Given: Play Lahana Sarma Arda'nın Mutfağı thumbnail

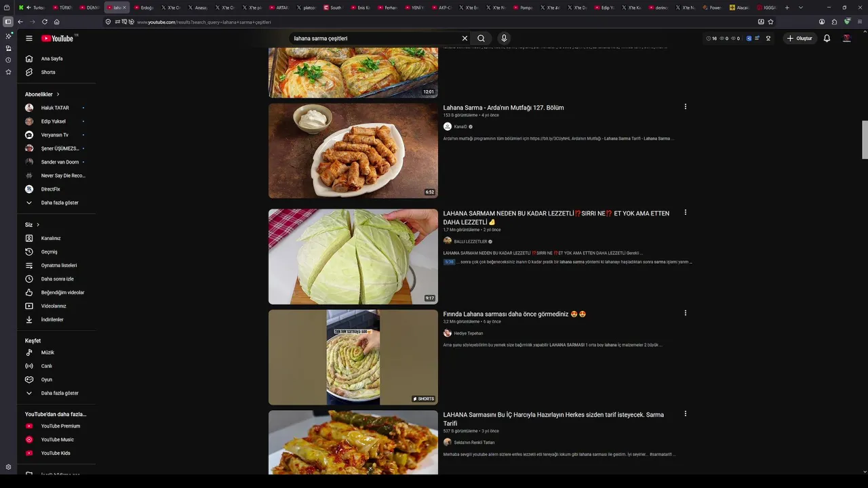Looking at the screenshot, I should pyautogui.click(x=353, y=150).
